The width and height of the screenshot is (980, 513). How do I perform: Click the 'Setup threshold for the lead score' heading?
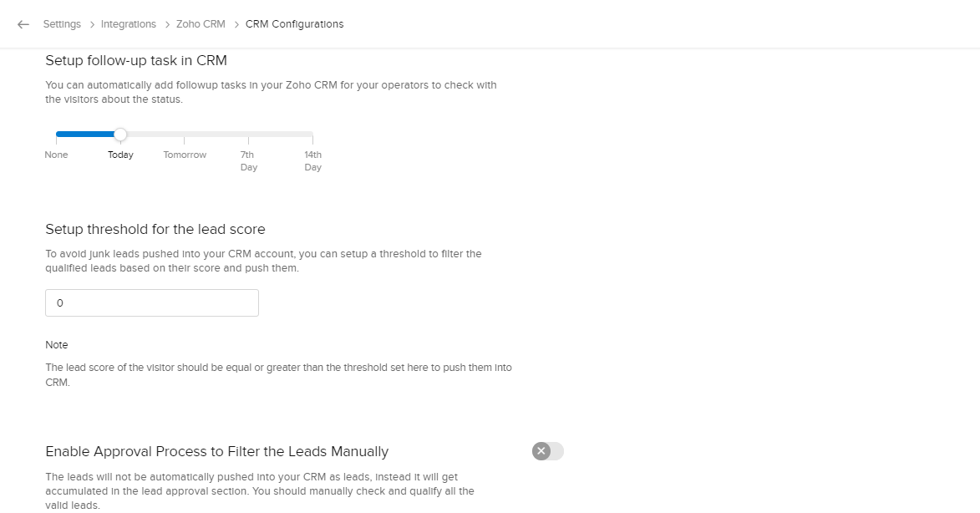pyautogui.click(x=155, y=229)
